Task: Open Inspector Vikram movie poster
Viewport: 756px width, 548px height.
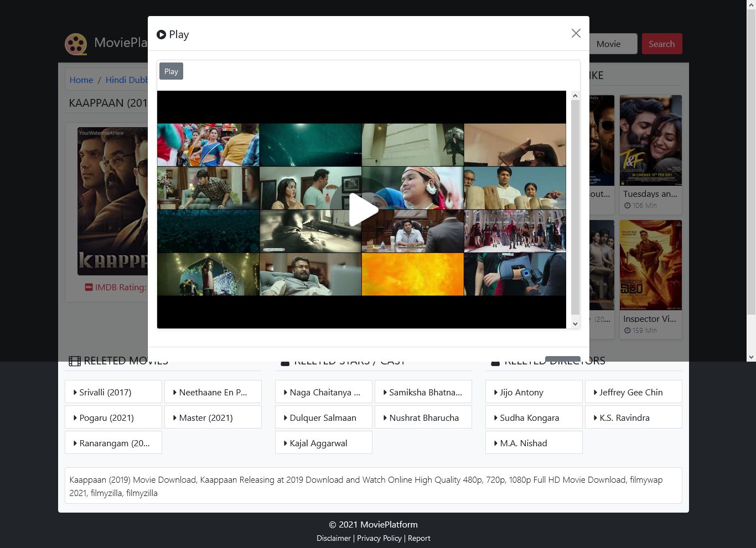Action: 650,265
